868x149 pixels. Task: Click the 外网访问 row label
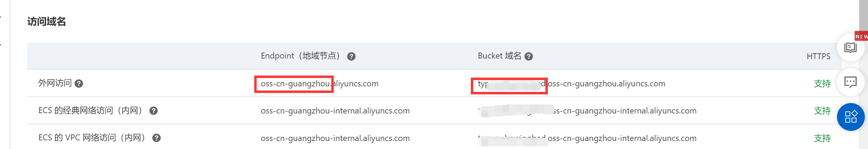point(55,83)
